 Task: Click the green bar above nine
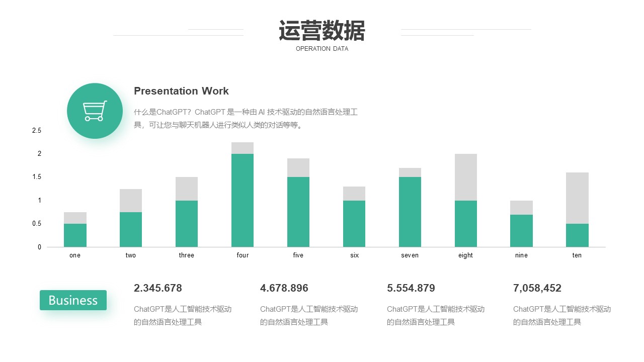(522, 231)
